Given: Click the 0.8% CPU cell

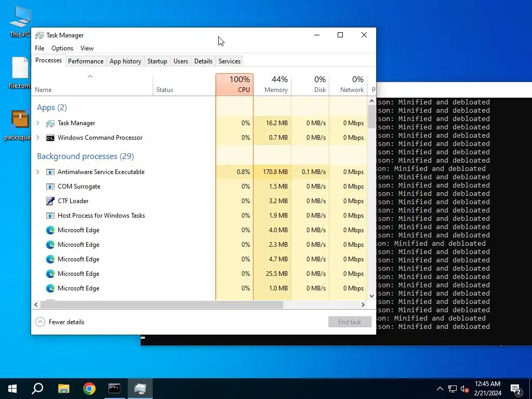Looking at the screenshot, I should 234,172.
